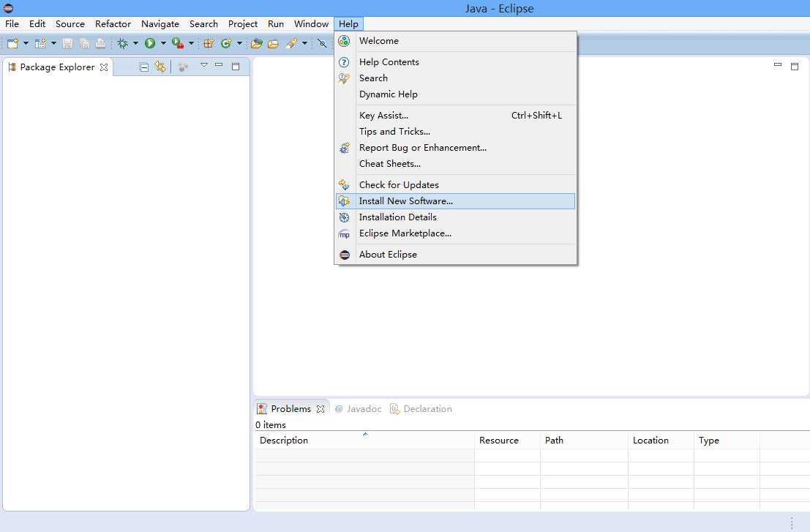Choose Help Contents
The image size is (810, 532).
[456, 62]
